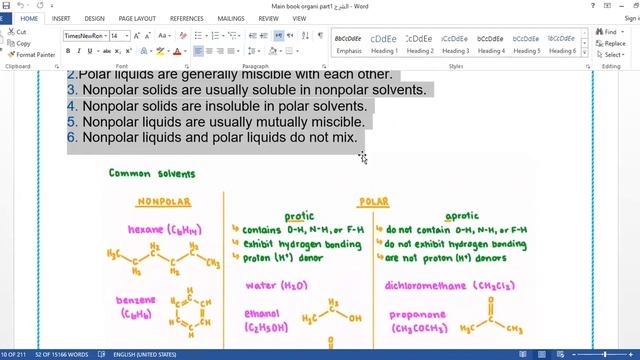Click Find in Editing group
640x360 pixels.
point(607,32)
